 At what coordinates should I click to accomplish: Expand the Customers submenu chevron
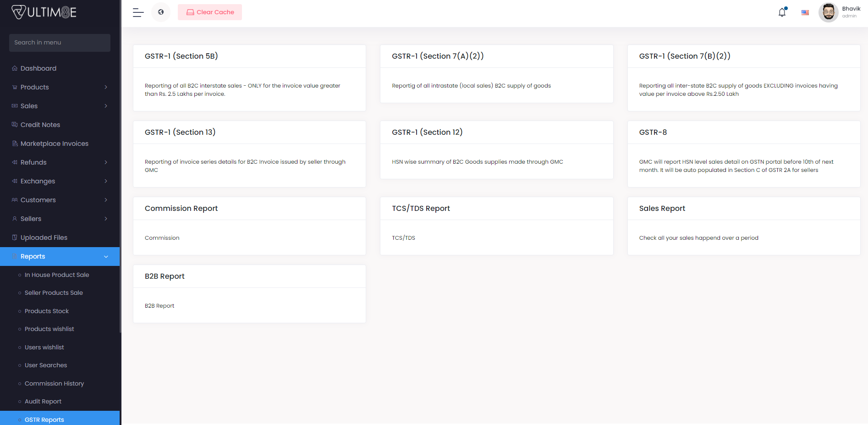106,200
